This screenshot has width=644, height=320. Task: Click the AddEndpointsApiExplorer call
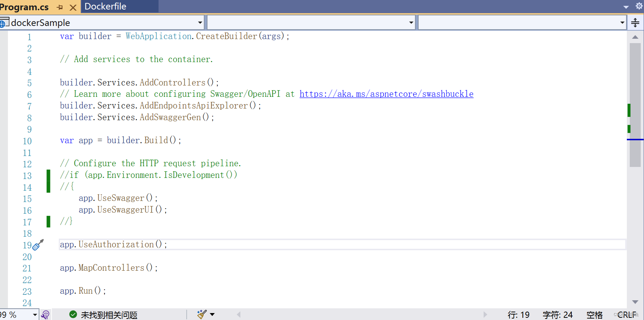pos(194,106)
